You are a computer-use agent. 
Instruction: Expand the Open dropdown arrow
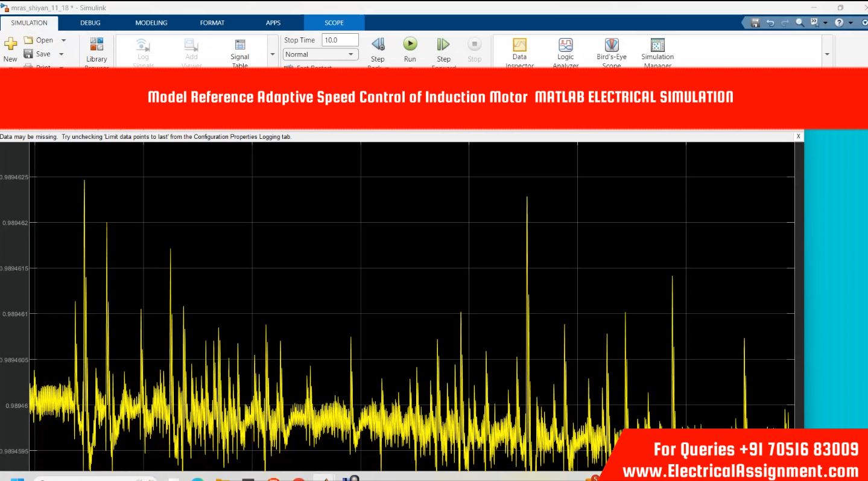tap(63, 40)
